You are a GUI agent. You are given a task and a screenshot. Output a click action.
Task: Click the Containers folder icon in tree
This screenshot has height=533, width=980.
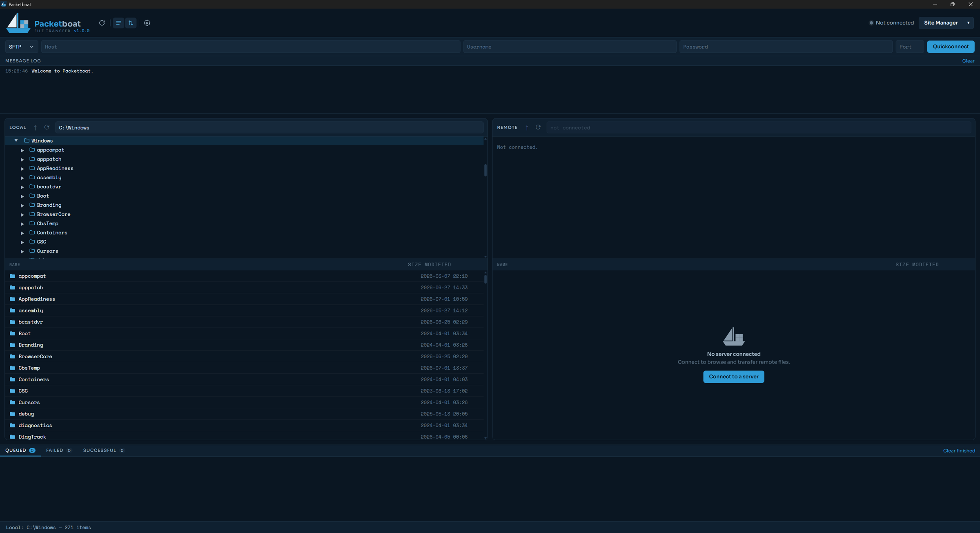[32, 232]
